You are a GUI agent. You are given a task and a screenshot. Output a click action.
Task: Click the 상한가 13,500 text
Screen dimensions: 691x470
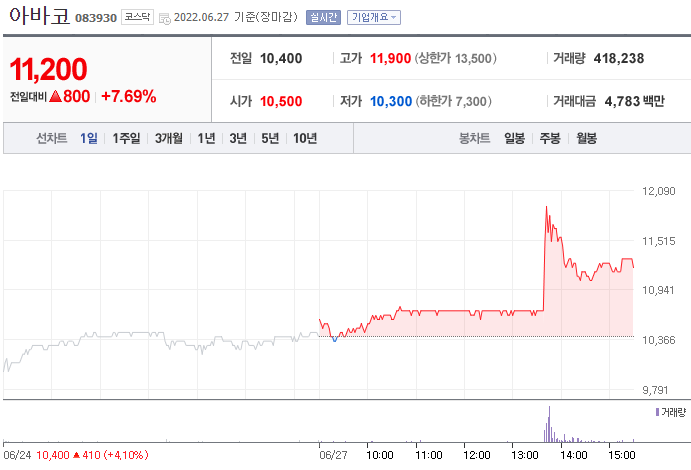pos(455,58)
